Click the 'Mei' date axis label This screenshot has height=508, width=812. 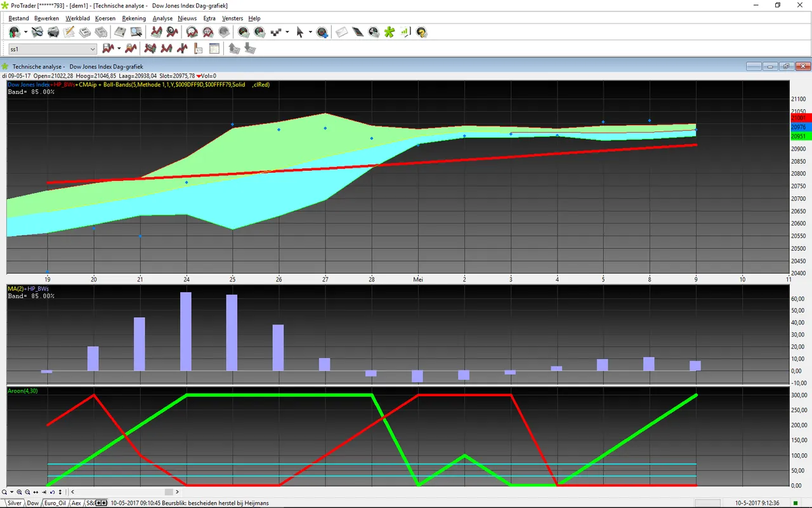click(x=418, y=279)
